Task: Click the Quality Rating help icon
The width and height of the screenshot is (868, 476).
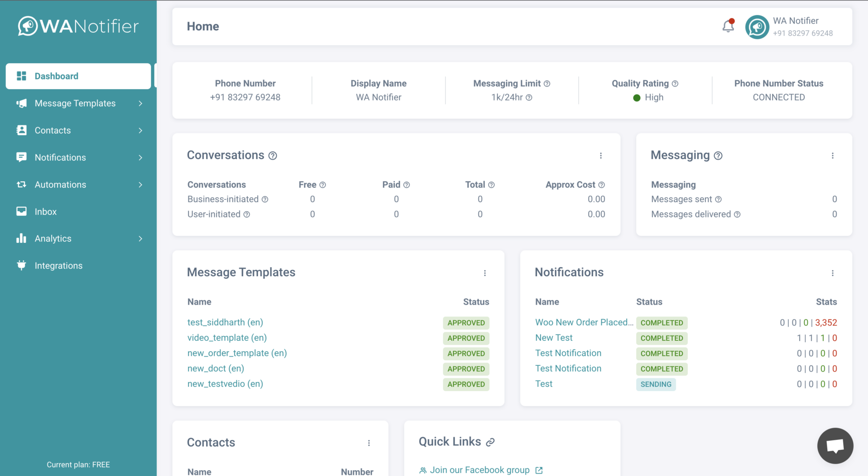Action: click(x=675, y=84)
